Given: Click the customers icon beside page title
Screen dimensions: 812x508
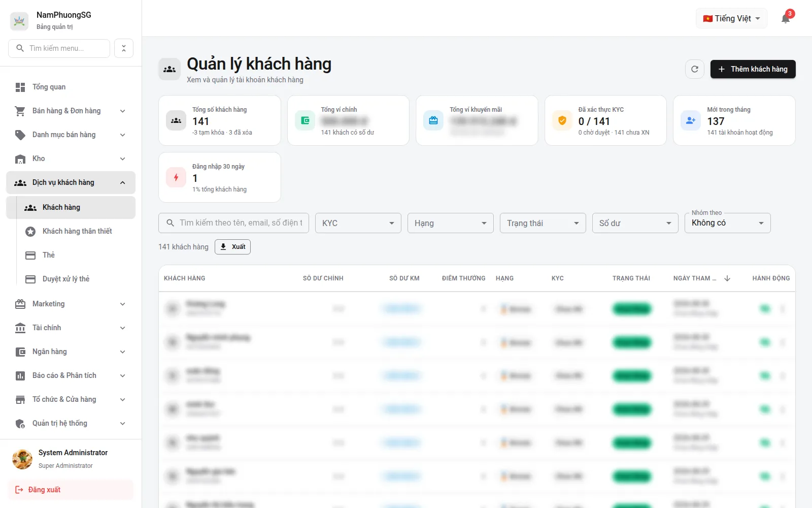Looking at the screenshot, I should coord(170,69).
